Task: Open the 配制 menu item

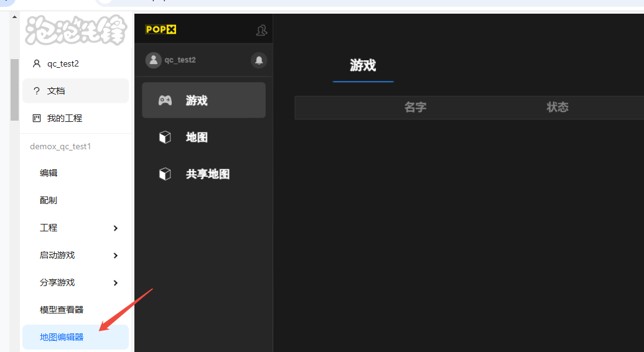Action: pos(75,200)
